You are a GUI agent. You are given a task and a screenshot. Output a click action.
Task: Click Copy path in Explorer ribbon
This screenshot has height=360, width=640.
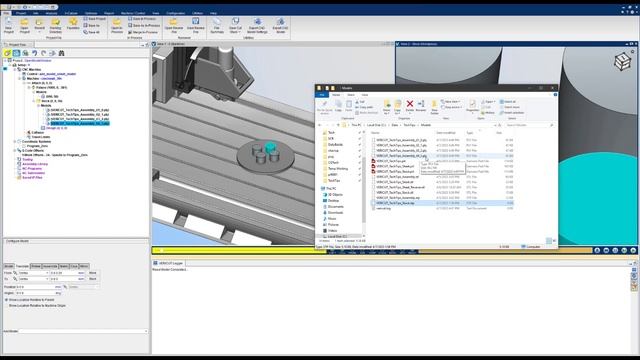tap(364, 107)
